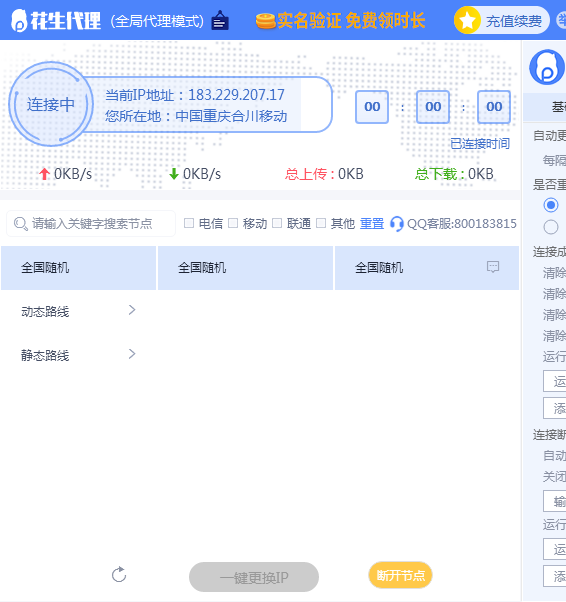Image resolution: width=566 pixels, height=602 pixels.
Task: Click the 已连接时间 label
Action: coord(480,144)
